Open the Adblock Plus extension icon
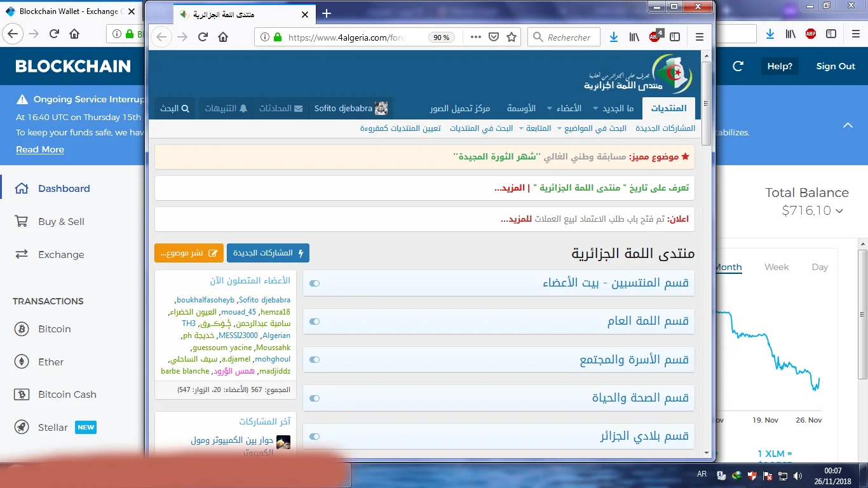This screenshot has width=868, height=488. point(655,37)
